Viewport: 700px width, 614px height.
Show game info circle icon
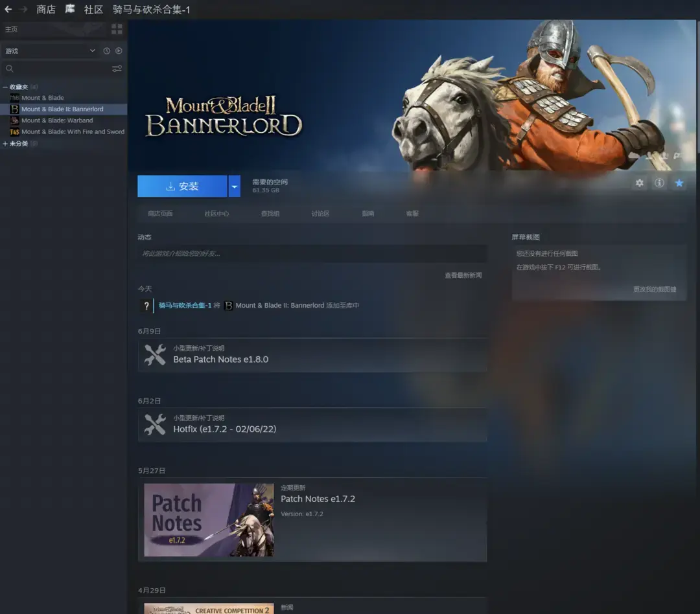click(x=659, y=183)
